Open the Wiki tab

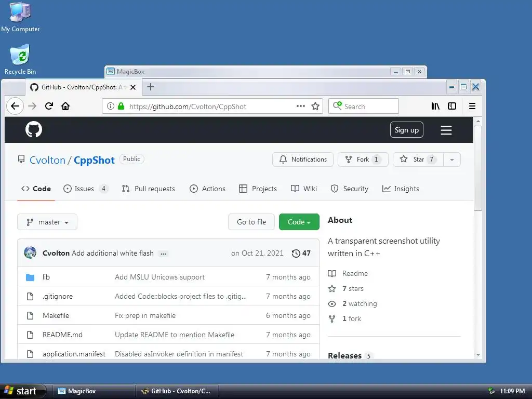(x=303, y=189)
